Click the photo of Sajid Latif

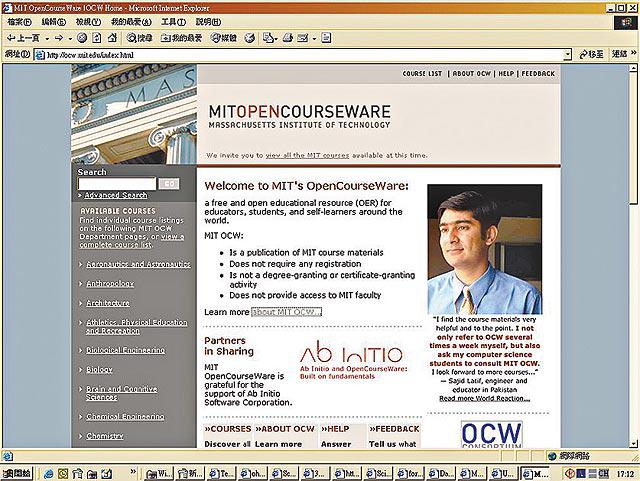pyautogui.click(x=484, y=249)
